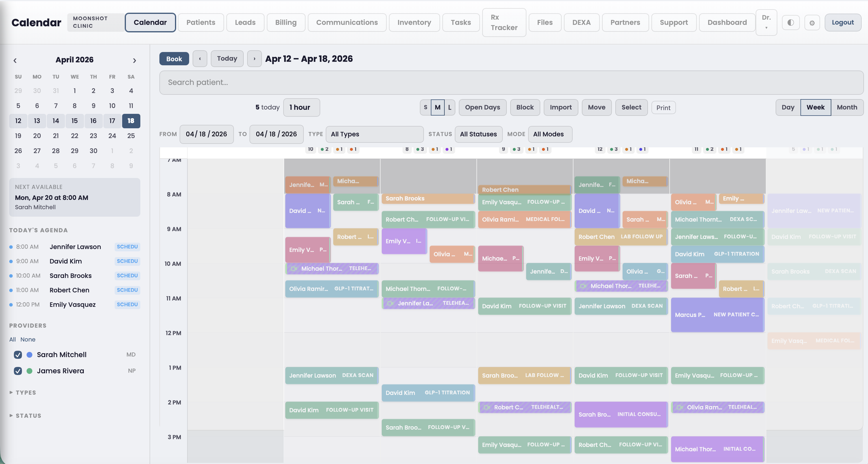
Task: Open Jennifer Lawson 8:00 AM agenda item
Action: [74, 247]
